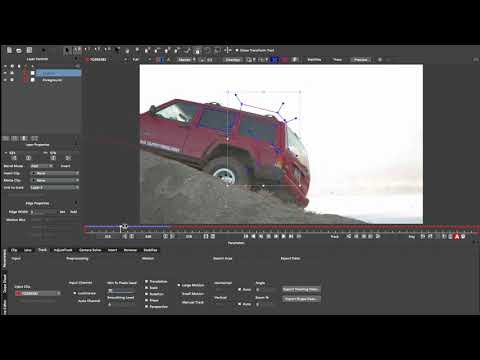Select the Manual Track option
Screen dimensions: 480x360
tap(193, 302)
